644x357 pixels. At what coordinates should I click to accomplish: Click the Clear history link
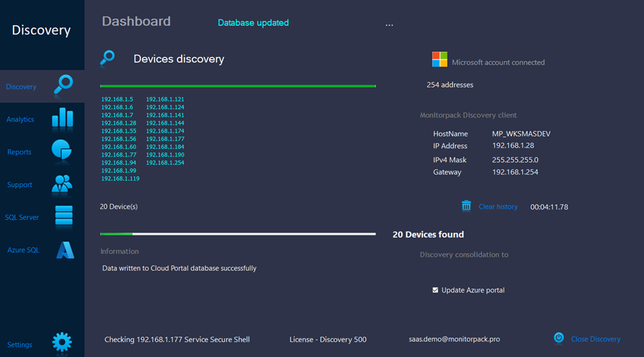498,207
